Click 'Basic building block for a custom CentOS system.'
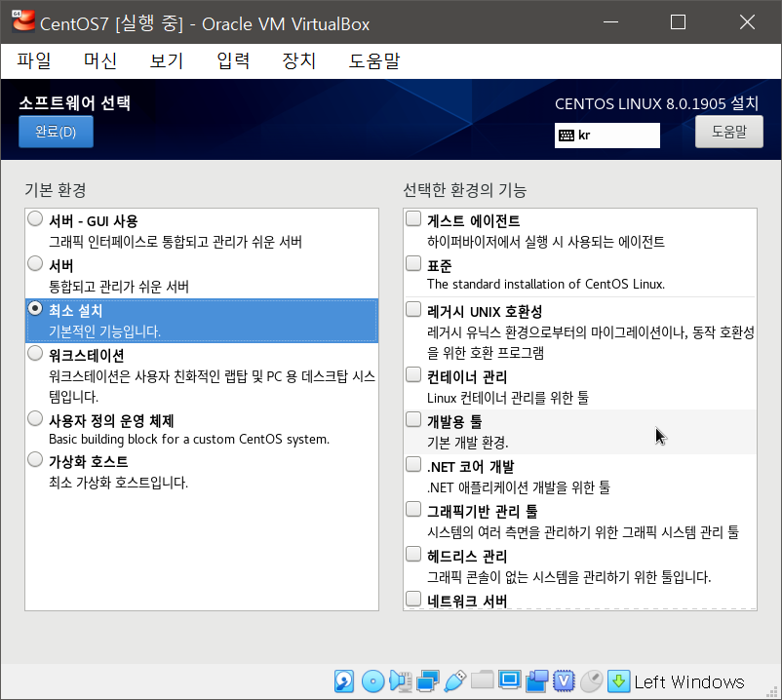Screen dimensions: 782x700 click(x=189, y=440)
